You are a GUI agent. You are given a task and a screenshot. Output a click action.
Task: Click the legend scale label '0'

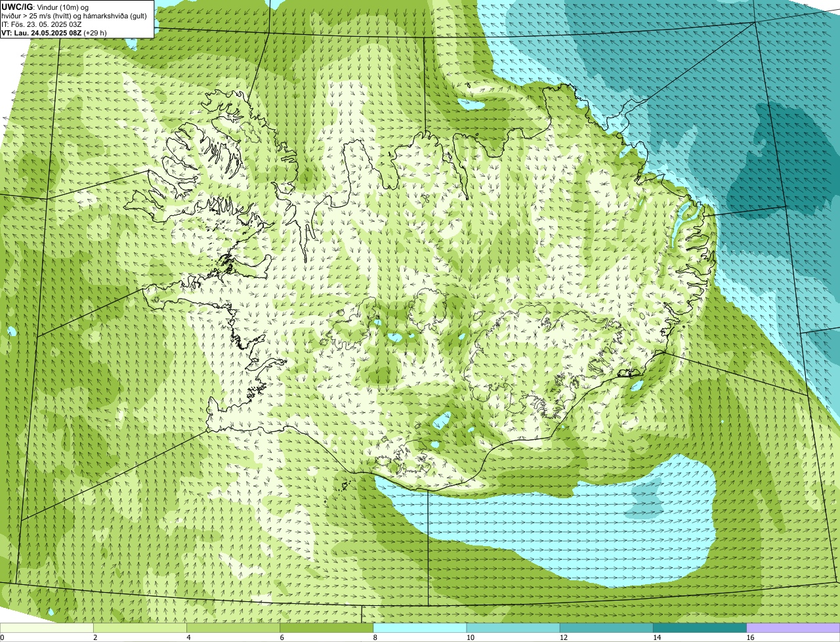(2, 637)
